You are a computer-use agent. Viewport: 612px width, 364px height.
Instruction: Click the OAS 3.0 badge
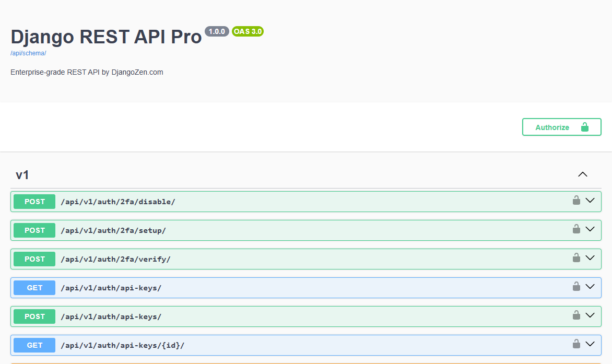247,31
